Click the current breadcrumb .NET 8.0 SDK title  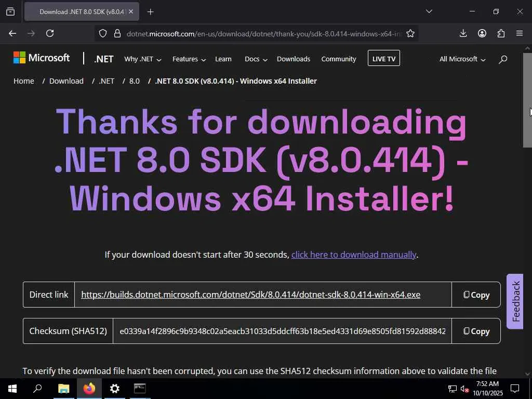click(x=236, y=81)
